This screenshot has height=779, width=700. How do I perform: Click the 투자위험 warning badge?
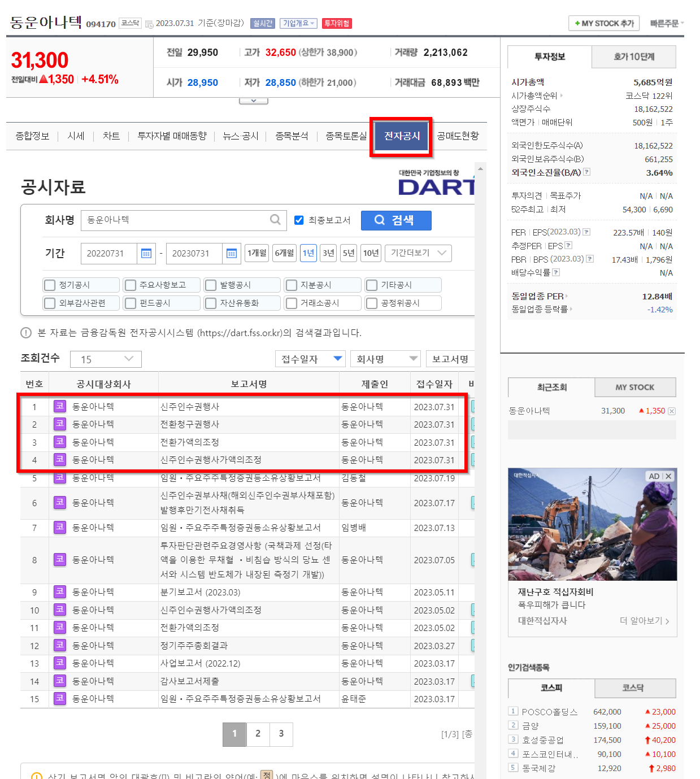337,23
